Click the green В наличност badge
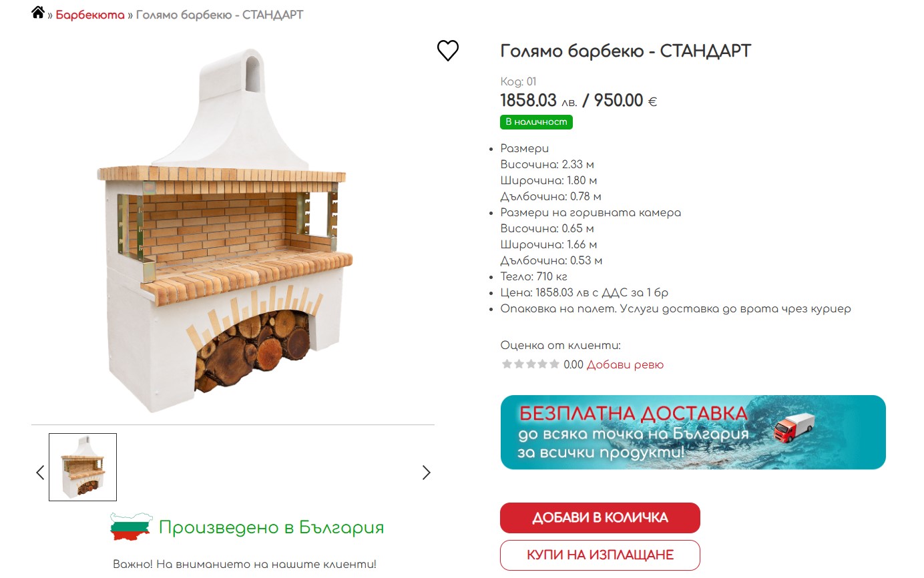 (x=536, y=122)
